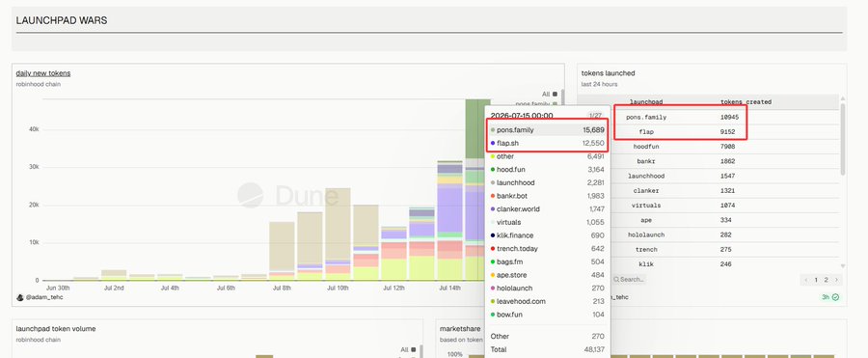Click the scroll-up arrow of tokens launched table

tap(843, 99)
